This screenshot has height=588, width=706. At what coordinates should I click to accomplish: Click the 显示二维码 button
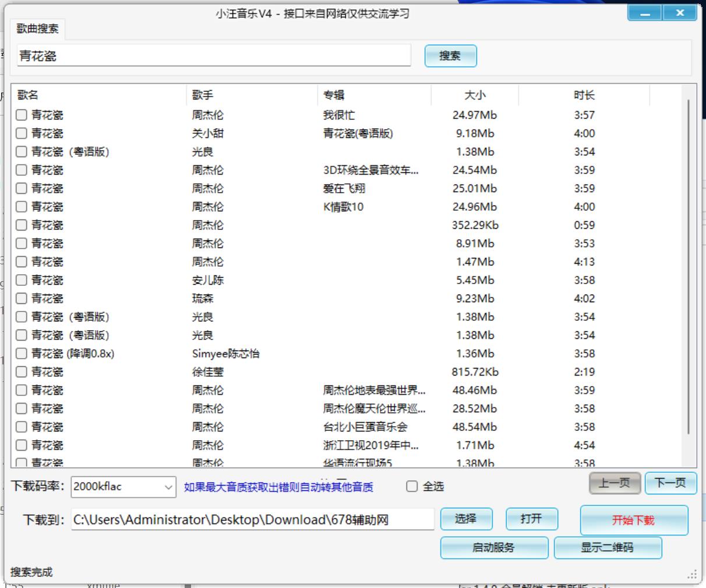click(608, 547)
